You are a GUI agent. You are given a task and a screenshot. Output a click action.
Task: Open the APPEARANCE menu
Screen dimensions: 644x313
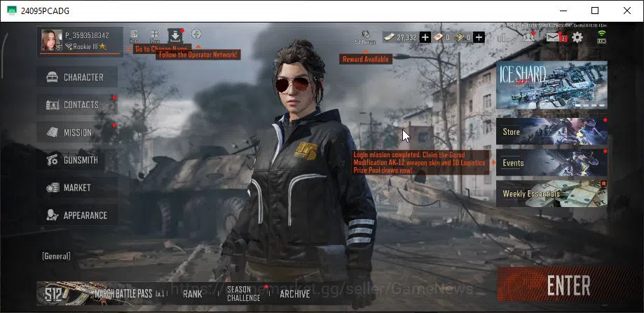(77, 215)
